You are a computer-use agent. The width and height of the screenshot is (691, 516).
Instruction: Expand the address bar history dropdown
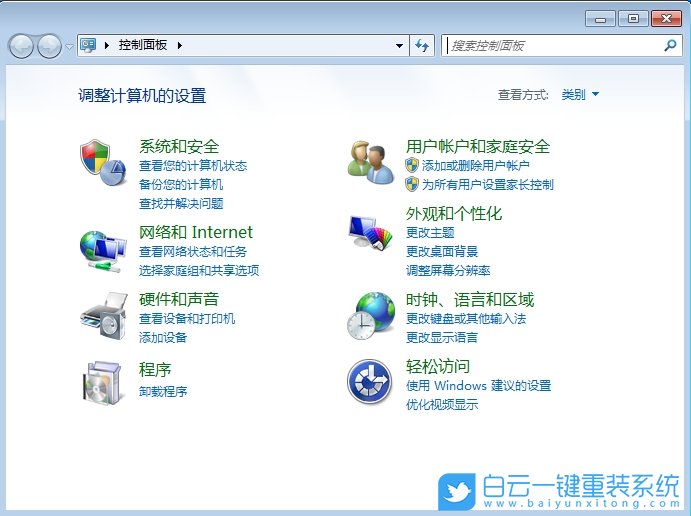point(399,45)
